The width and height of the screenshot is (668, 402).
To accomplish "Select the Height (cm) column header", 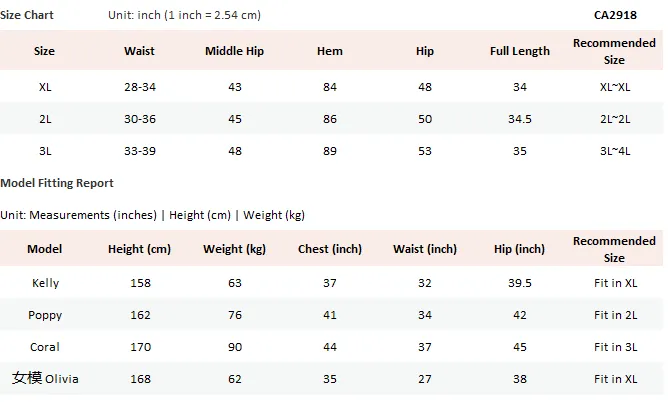I will click(x=139, y=249).
